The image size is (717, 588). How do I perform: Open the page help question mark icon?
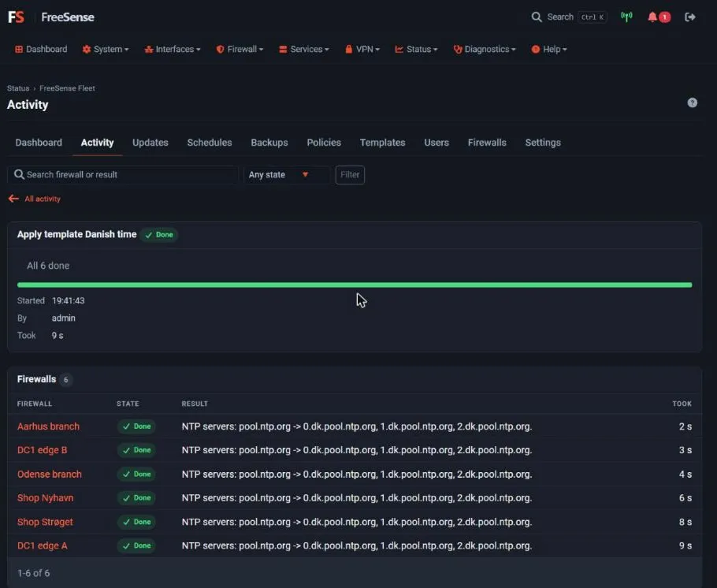pyautogui.click(x=692, y=102)
